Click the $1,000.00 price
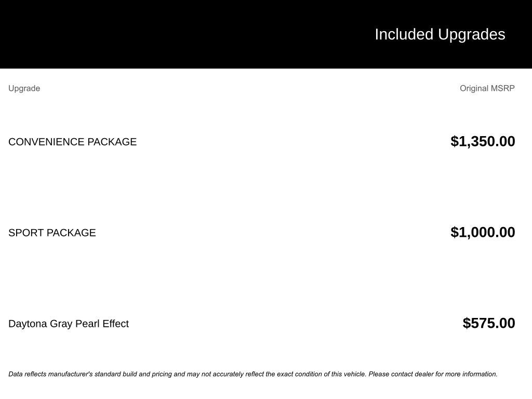Screen dimensions: 532x399 pos(483,232)
